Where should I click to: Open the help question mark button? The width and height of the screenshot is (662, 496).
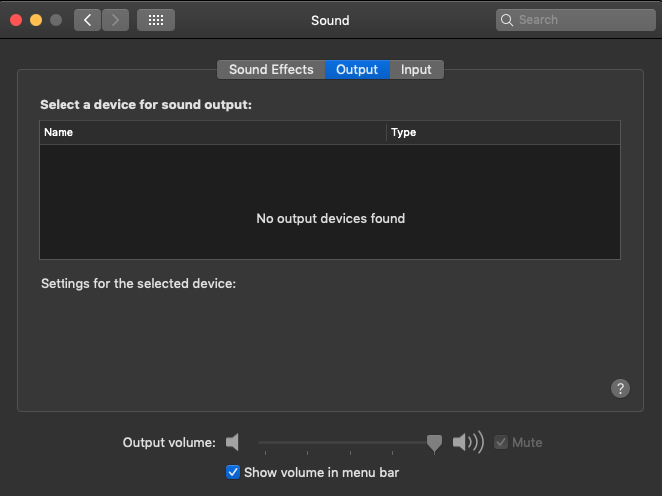click(620, 388)
